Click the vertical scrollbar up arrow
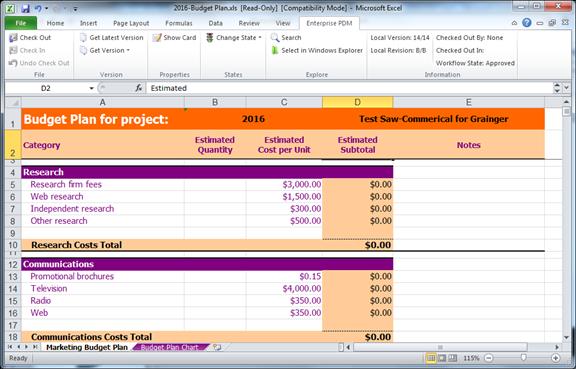 566,102
